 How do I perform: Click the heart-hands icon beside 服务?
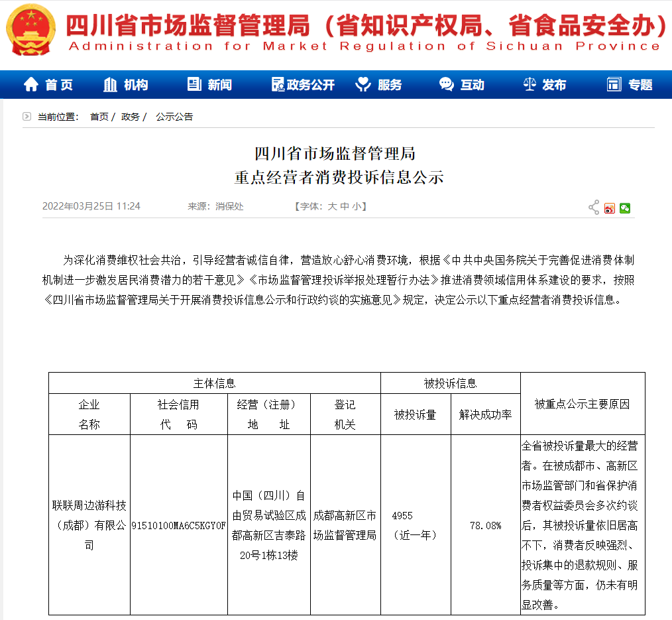[363, 85]
